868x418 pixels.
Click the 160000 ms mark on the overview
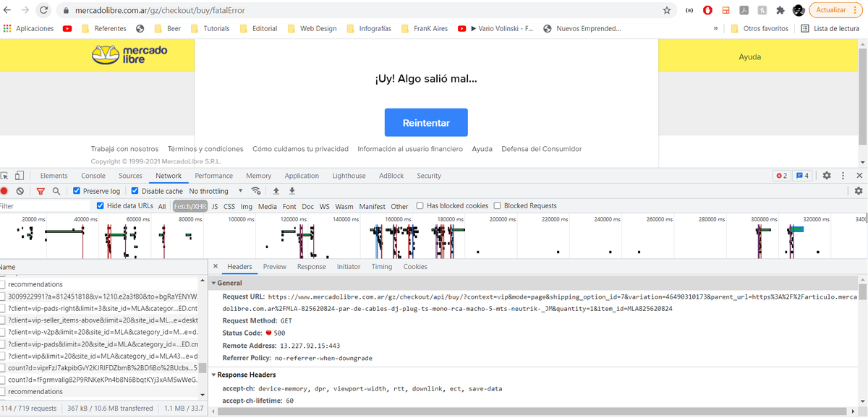(x=398, y=218)
